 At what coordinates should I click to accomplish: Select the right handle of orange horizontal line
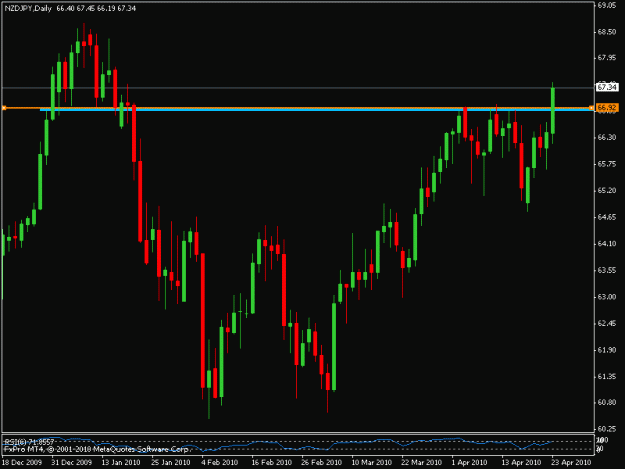(591, 108)
